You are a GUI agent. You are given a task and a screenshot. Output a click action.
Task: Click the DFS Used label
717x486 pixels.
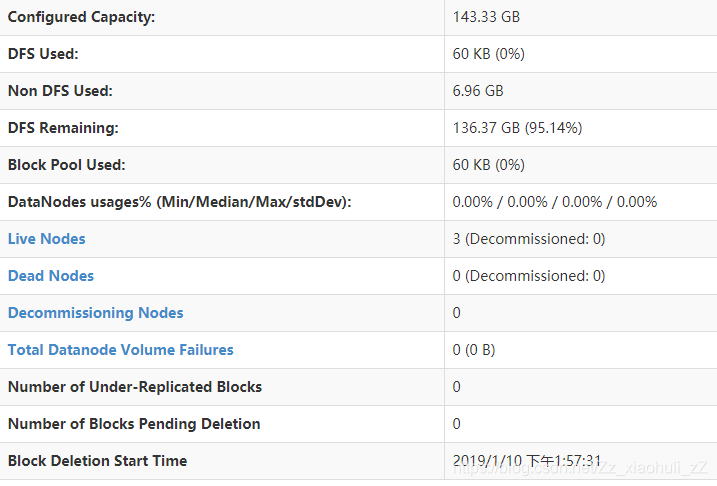tap(43, 54)
